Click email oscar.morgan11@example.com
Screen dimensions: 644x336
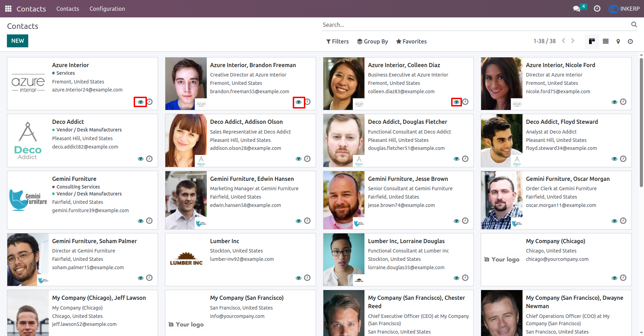561,205
